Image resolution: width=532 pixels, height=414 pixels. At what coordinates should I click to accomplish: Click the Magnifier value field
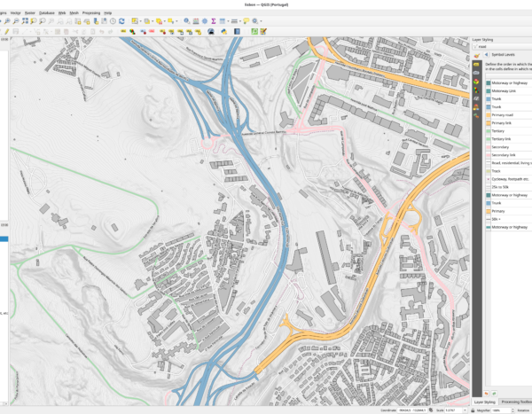click(x=501, y=410)
